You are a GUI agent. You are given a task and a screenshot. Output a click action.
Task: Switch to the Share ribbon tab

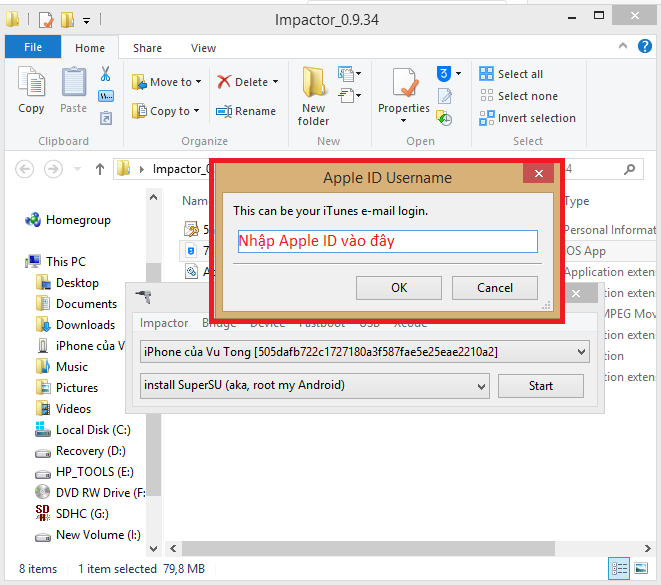(x=147, y=48)
